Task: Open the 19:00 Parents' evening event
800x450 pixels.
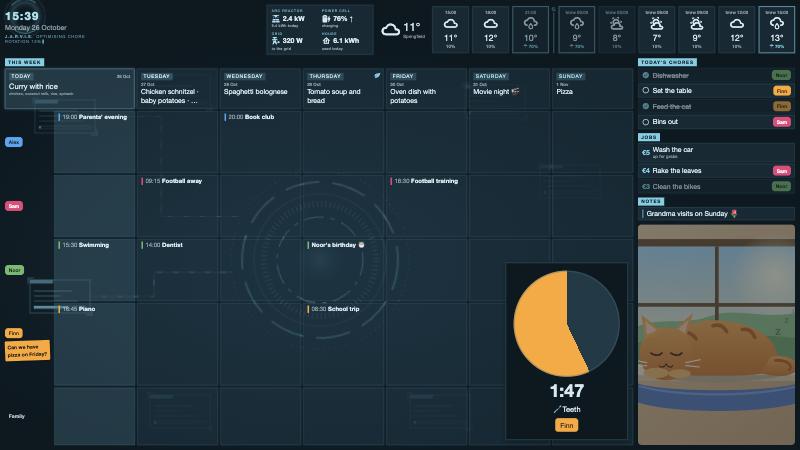Action: pyautogui.click(x=93, y=117)
